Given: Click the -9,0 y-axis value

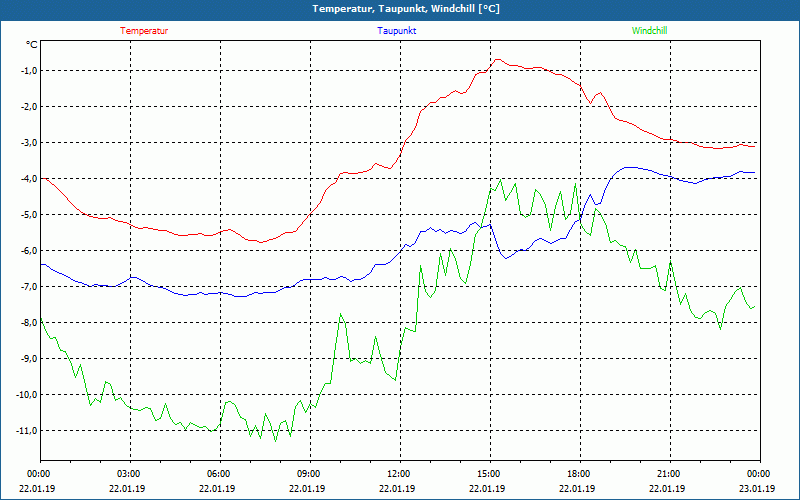Looking at the screenshot, I should point(29,359).
